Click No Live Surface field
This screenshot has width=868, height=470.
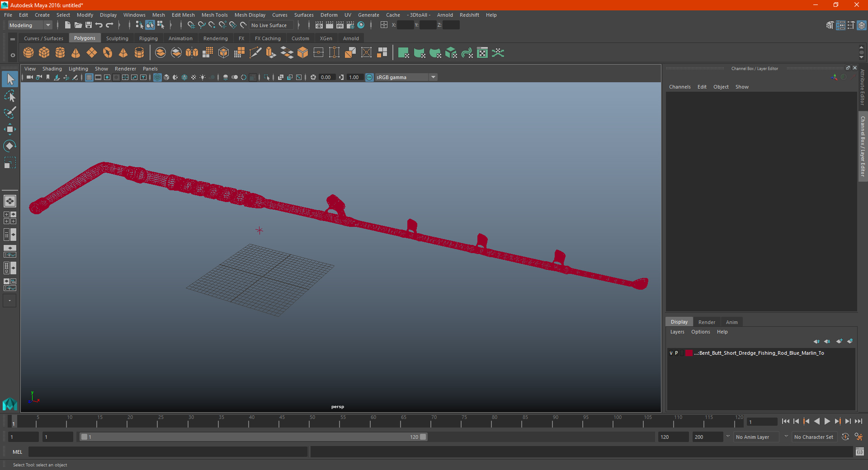(x=271, y=25)
